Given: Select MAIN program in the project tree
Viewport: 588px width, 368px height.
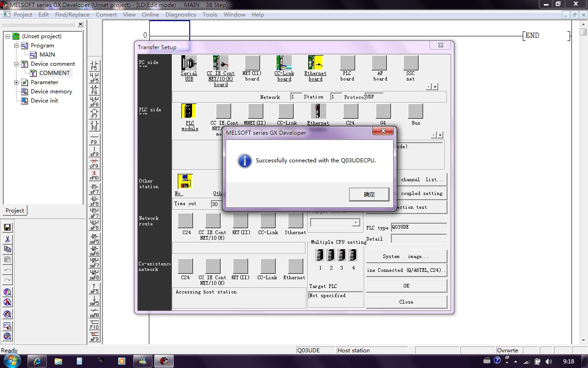Looking at the screenshot, I should click(47, 54).
